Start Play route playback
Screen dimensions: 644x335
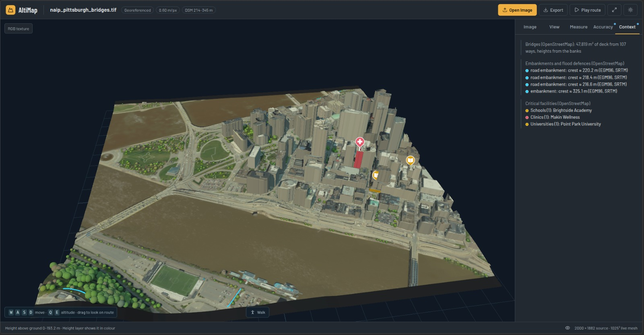(587, 10)
